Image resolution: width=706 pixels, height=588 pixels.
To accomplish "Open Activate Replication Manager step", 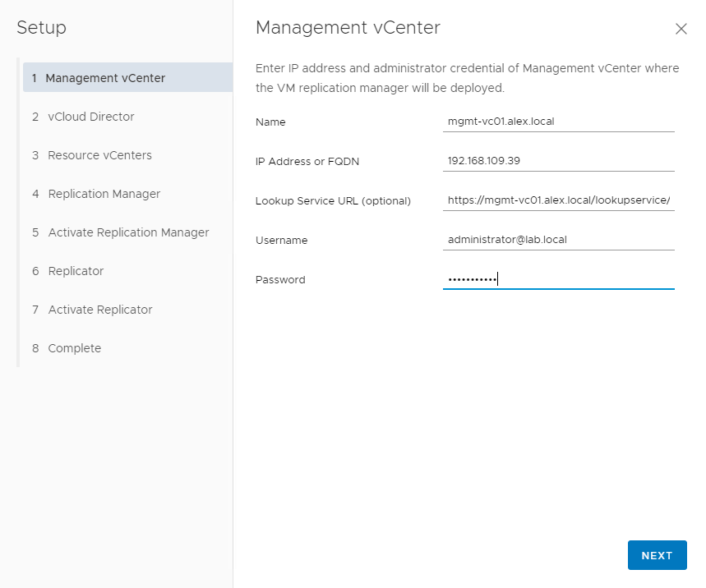I will 128,232.
